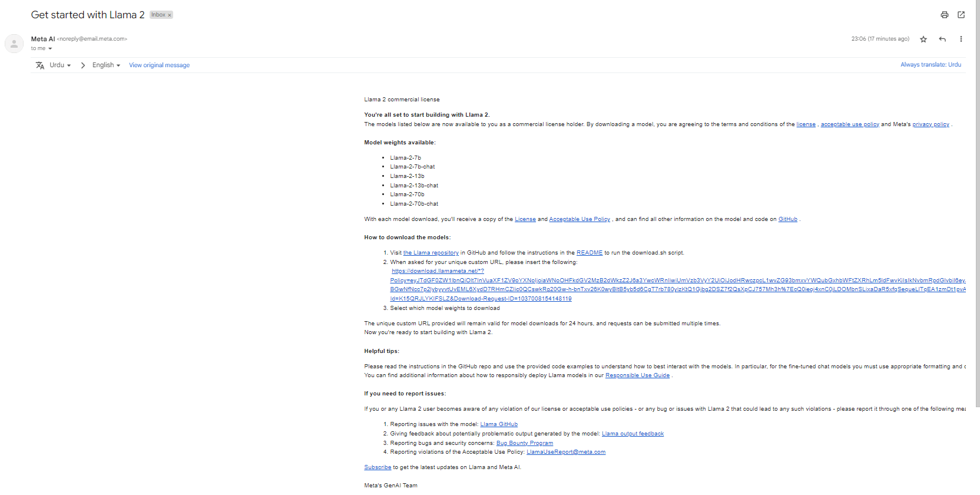
Task: Click the timestamp 23:06 (17 minutes ago)
Action: click(x=880, y=39)
